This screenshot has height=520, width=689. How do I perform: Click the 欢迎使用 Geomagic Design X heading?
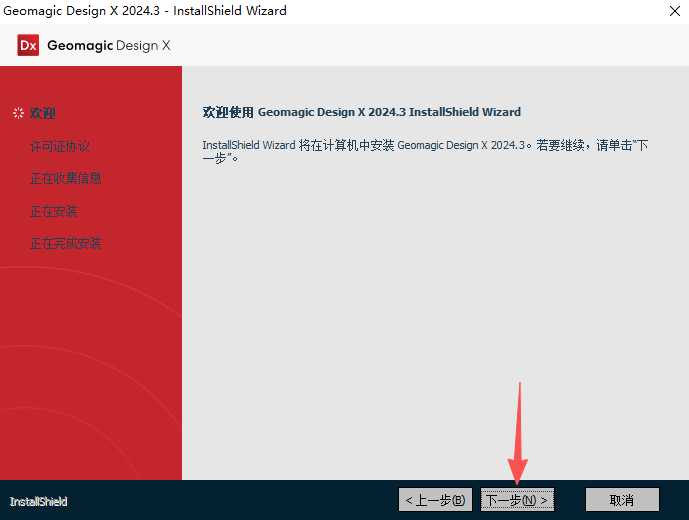pos(362,112)
